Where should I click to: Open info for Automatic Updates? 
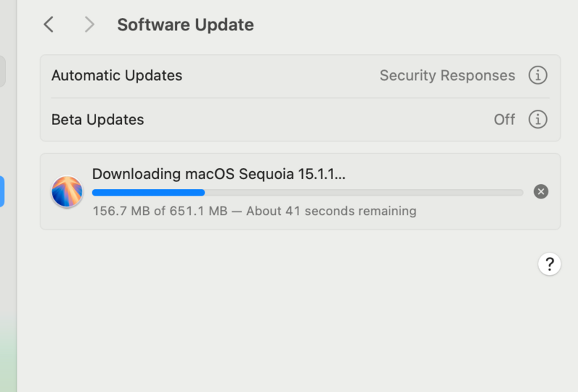538,76
